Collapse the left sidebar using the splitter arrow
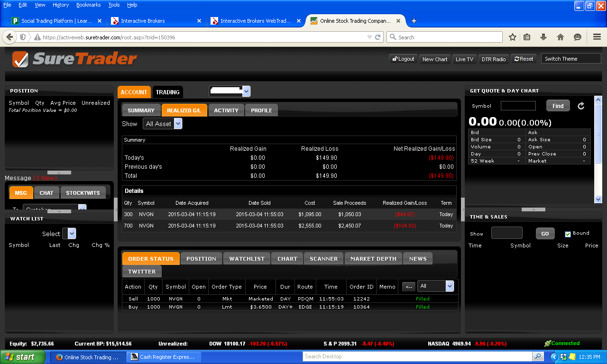 (x=116, y=209)
